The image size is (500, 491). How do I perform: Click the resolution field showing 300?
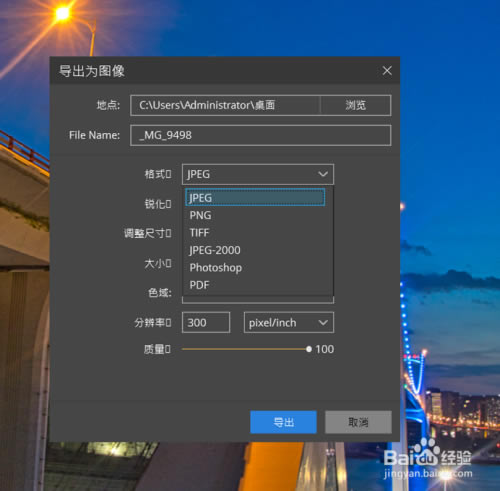[206, 322]
